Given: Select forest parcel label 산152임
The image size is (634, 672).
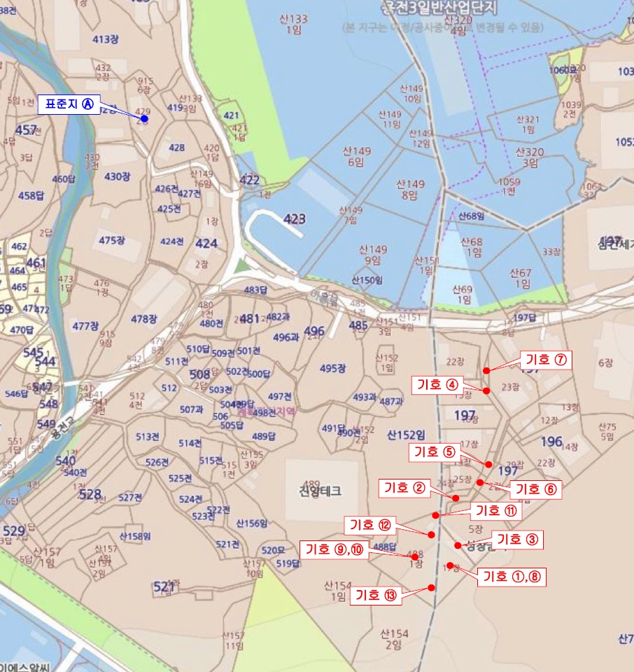Looking at the screenshot, I should click(406, 435).
